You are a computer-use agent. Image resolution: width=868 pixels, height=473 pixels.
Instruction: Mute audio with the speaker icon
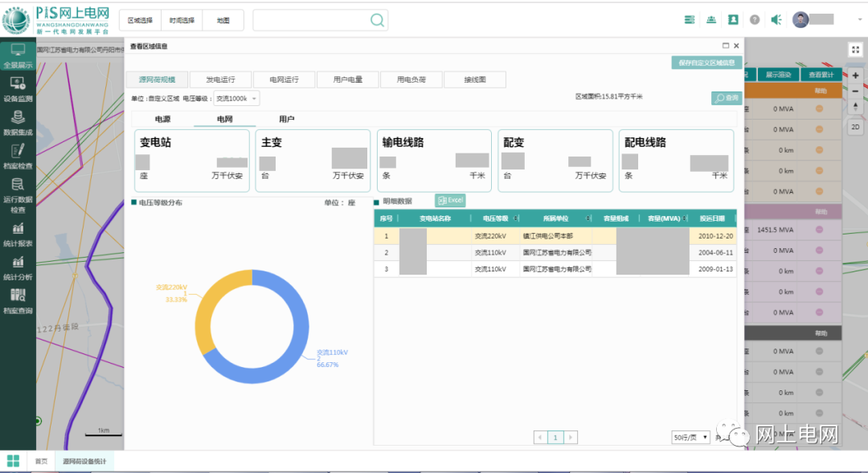pyautogui.click(x=776, y=19)
